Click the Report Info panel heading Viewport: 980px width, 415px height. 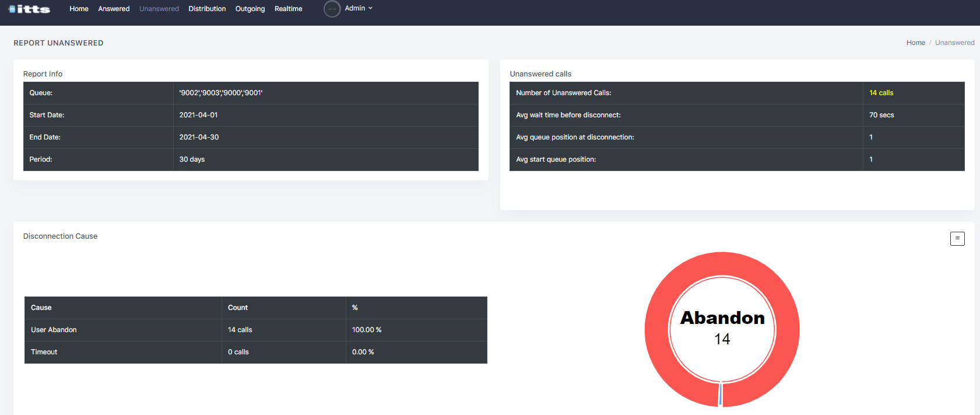click(43, 74)
